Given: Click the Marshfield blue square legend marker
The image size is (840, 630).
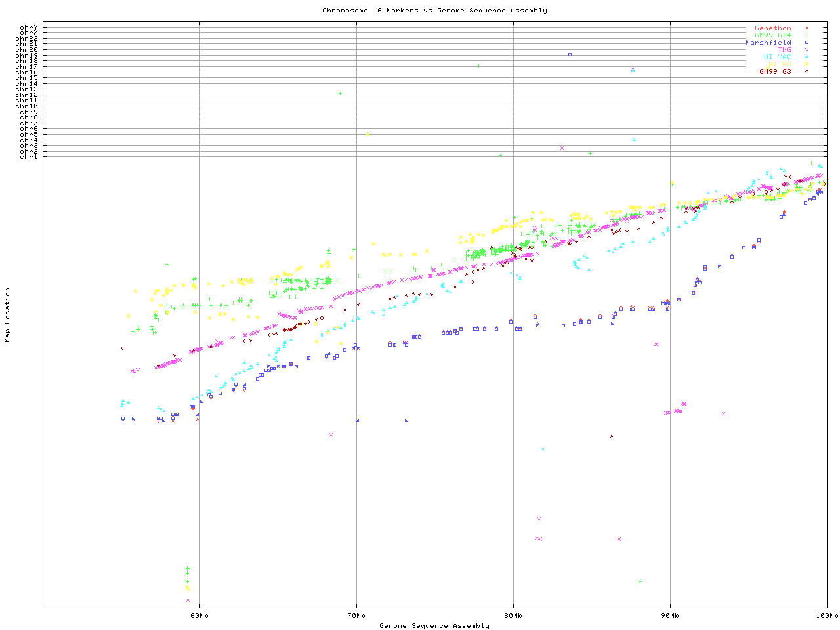Looking at the screenshot, I should coord(807,43).
